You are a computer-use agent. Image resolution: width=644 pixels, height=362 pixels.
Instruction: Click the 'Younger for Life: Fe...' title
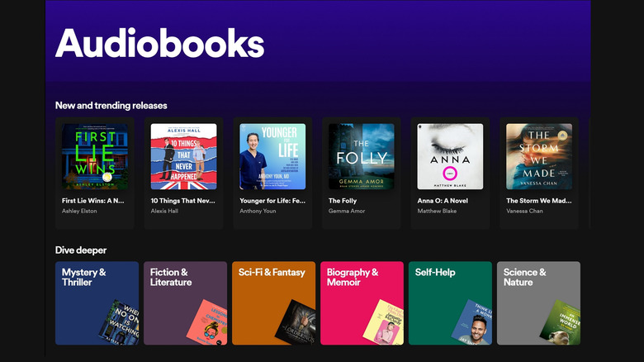[272, 201]
